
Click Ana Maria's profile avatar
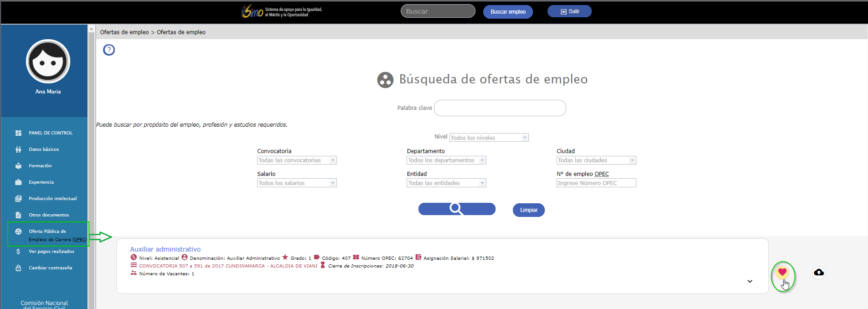click(48, 62)
